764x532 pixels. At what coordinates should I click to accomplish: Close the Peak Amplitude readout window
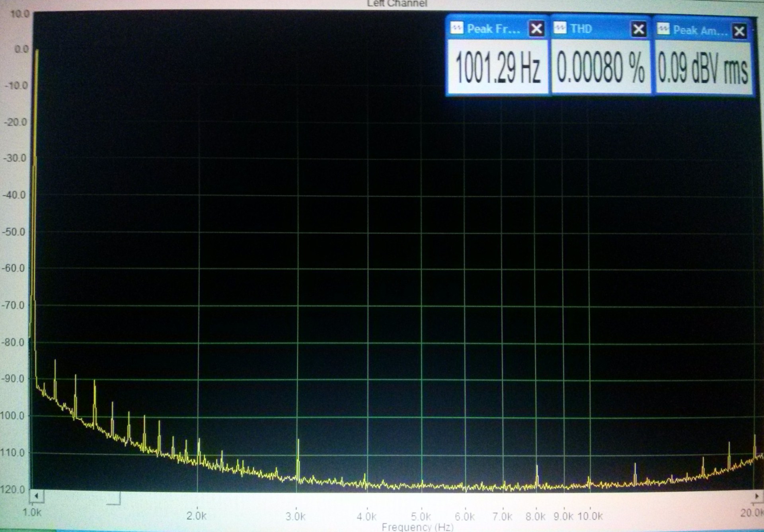point(739,31)
